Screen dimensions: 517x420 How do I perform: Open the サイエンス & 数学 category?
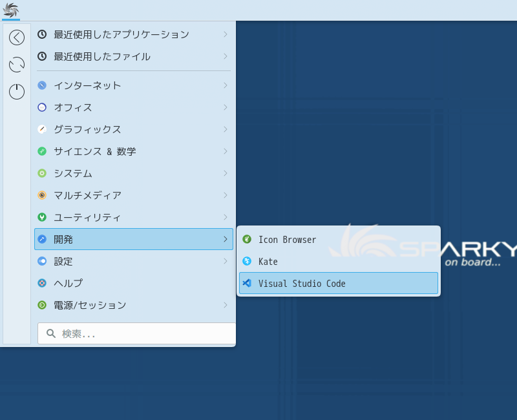134,151
